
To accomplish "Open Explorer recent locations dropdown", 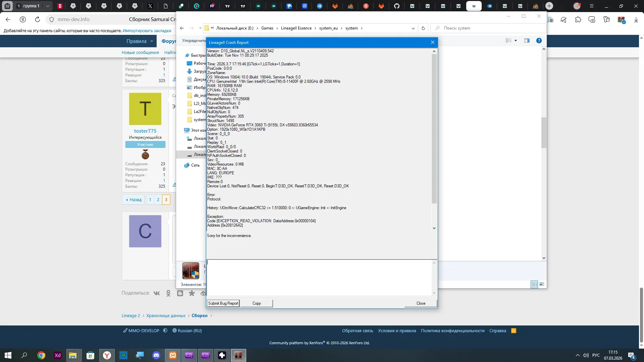I will pyautogui.click(x=200, y=28).
